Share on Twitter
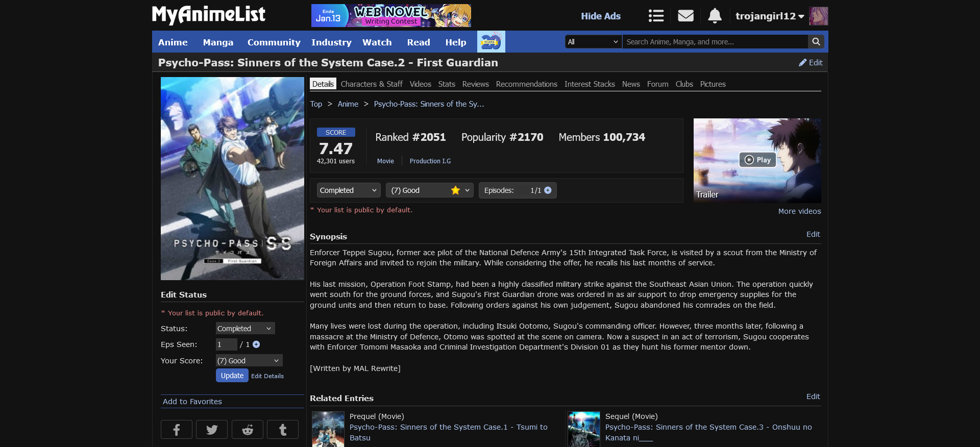The height and width of the screenshot is (447, 980). click(x=212, y=430)
